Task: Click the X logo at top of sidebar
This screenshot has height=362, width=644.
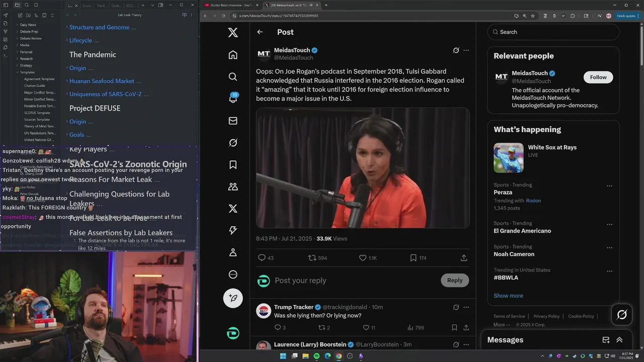Action: [x=232, y=32]
